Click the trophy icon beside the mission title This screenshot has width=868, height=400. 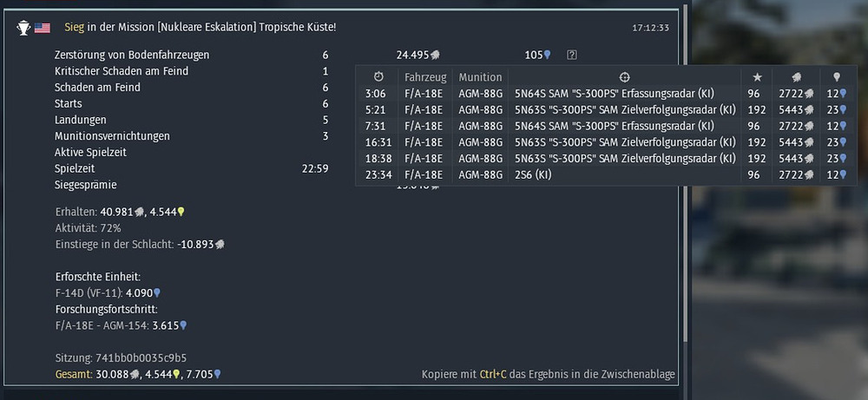click(x=23, y=28)
